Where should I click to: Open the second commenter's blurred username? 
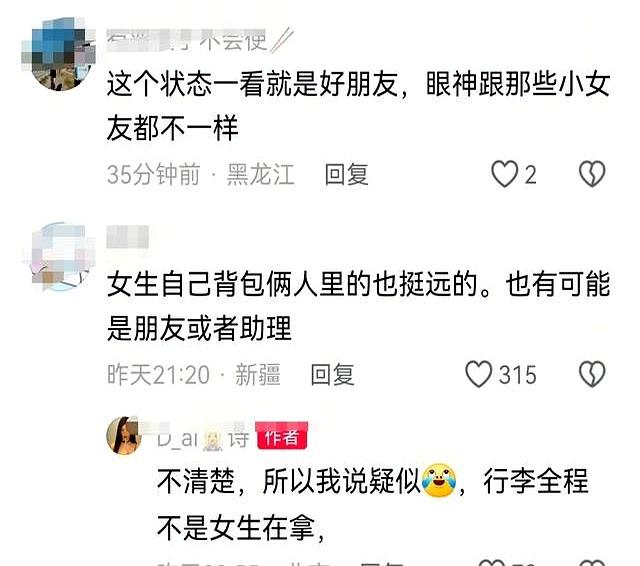click(x=127, y=237)
